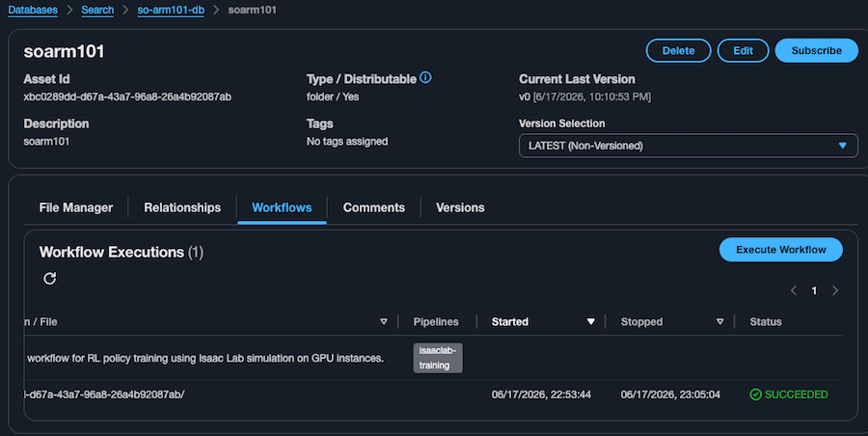The image size is (868, 436).
Task: Click the stopped time 06/17/2026, 23:05:04
Action: click(x=670, y=395)
